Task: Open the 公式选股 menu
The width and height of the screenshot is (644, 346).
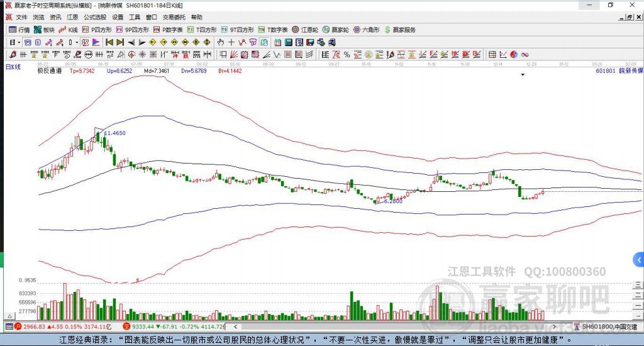Action: click(x=95, y=17)
